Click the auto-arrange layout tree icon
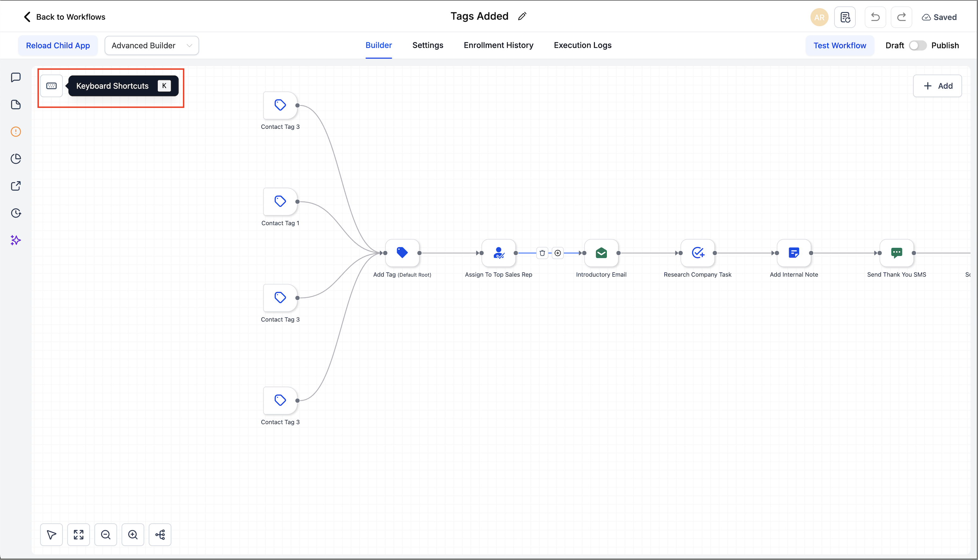The image size is (978, 560). point(160,534)
